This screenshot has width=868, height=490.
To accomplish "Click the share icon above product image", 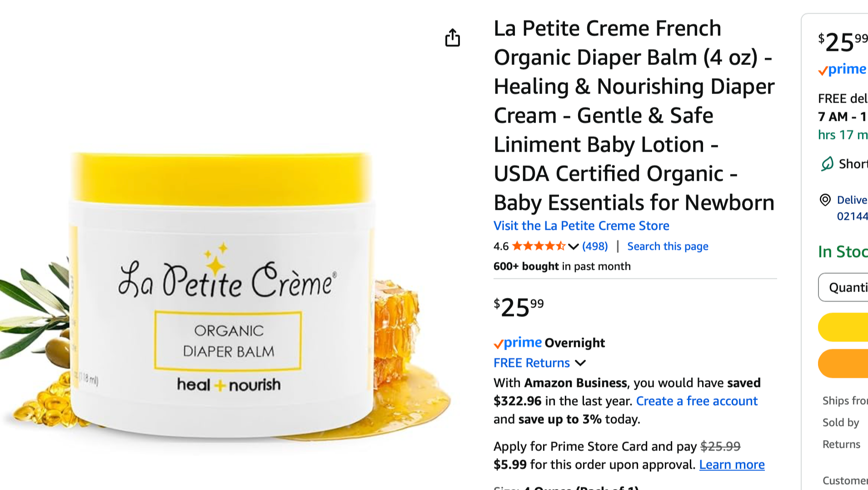I will (x=452, y=38).
